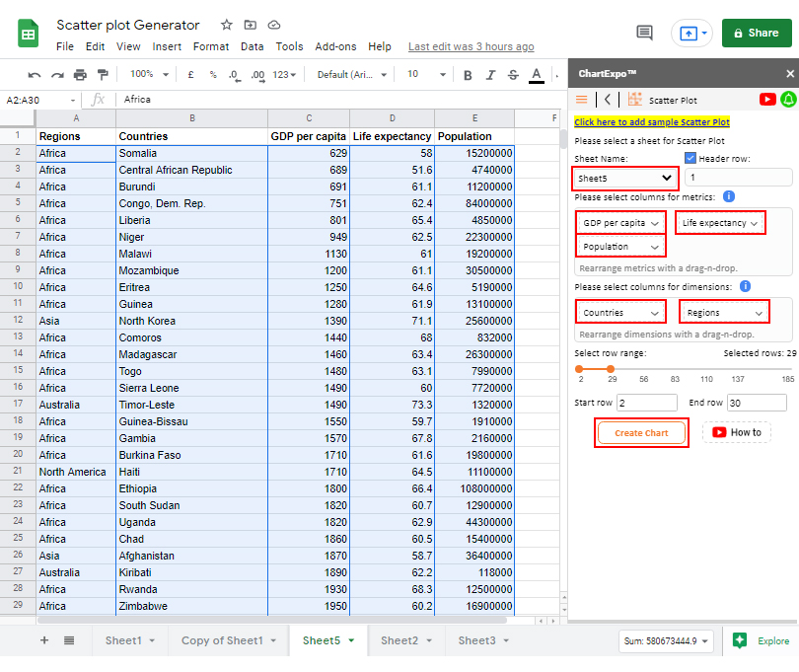The image size is (799, 672).
Task: Open the Sheet Name dropdown
Action: click(624, 178)
